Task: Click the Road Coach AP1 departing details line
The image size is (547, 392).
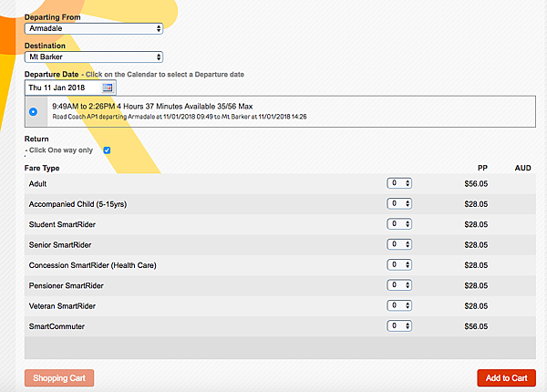Action: tap(180, 117)
